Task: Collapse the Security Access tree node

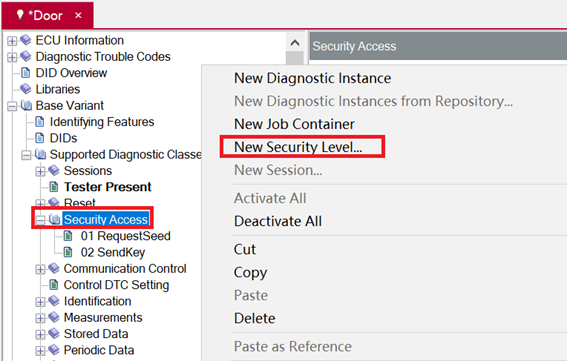Action: point(40,220)
